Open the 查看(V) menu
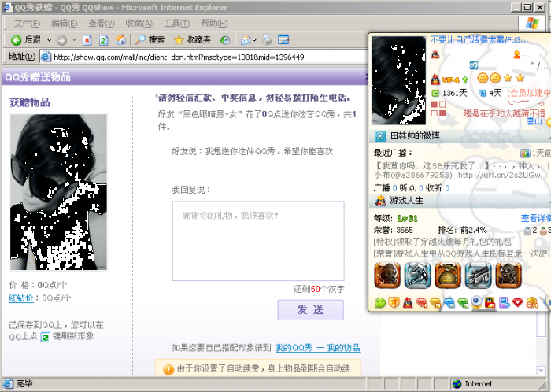Image resolution: width=551 pixels, height=392 pixels. point(102,24)
